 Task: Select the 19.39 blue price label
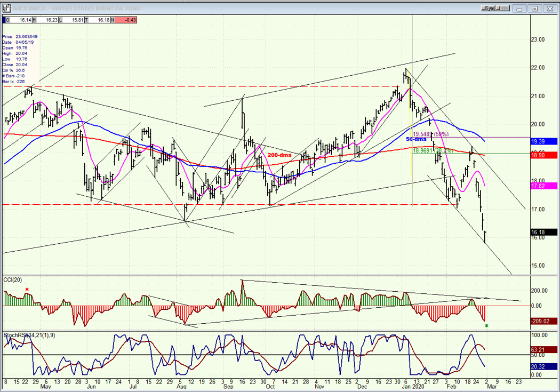[543, 141]
